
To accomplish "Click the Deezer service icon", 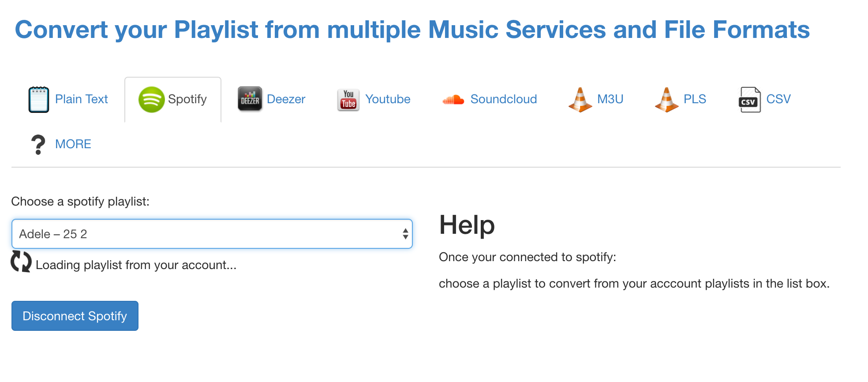I will (250, 99).
